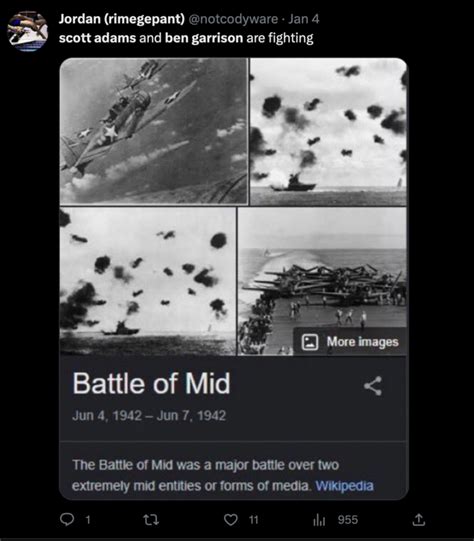Screen dimensions: 474x541
Task: Open the Jan 4 tweet timestamp
Action: tap(304, 19)
